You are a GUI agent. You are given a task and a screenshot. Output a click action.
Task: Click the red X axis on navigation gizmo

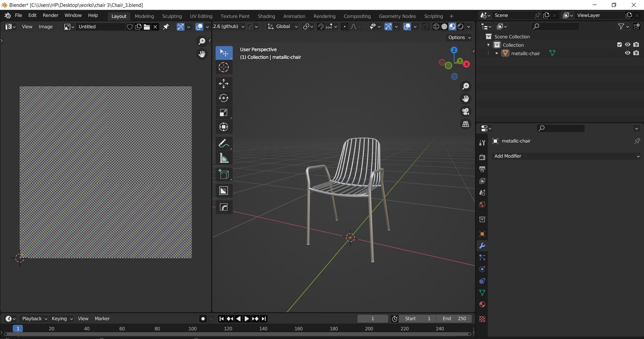click(x=466, y=64)
